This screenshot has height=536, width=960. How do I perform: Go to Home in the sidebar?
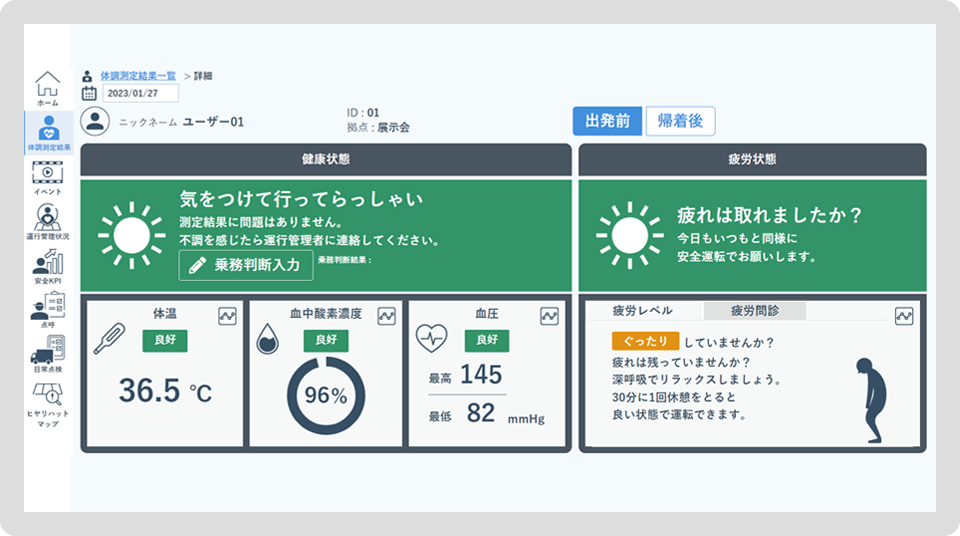pyautogui.click(x=47, y=88)
